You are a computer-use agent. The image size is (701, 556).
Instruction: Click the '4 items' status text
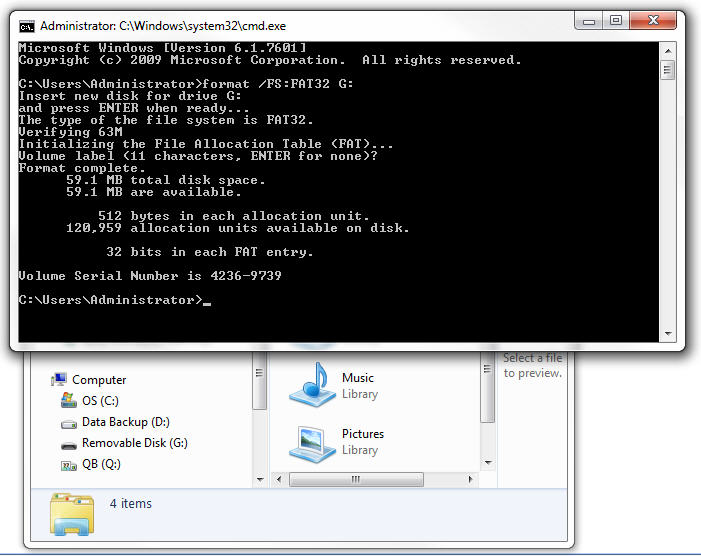(131, 504)
